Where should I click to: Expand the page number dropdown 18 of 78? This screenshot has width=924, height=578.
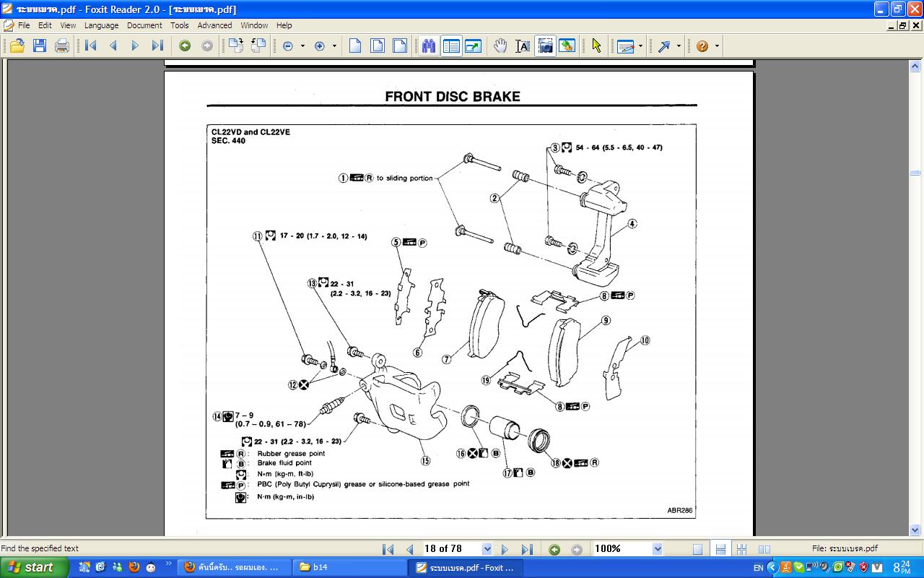click(487, 549)
